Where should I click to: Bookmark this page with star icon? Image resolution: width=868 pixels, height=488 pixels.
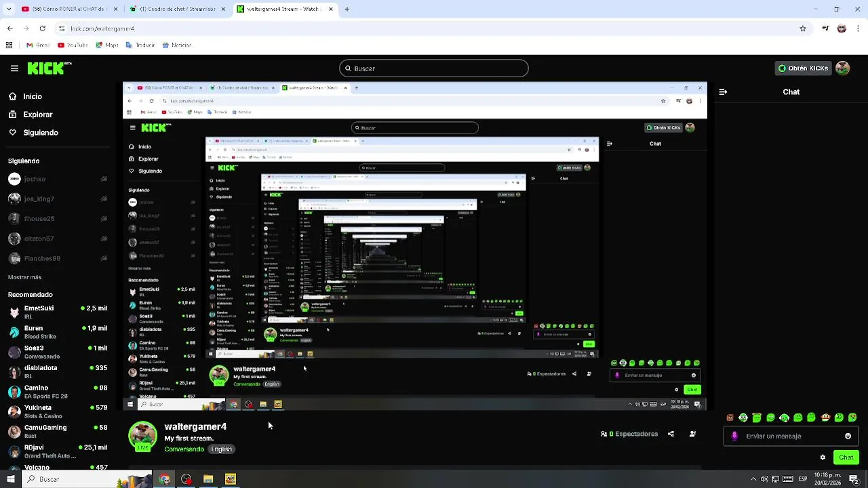(803, 28)
